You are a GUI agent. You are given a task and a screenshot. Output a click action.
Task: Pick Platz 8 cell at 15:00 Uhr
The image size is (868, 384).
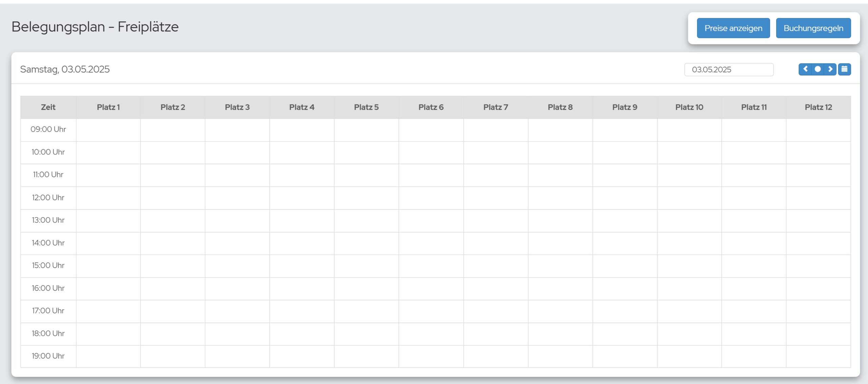click(560, 266)
